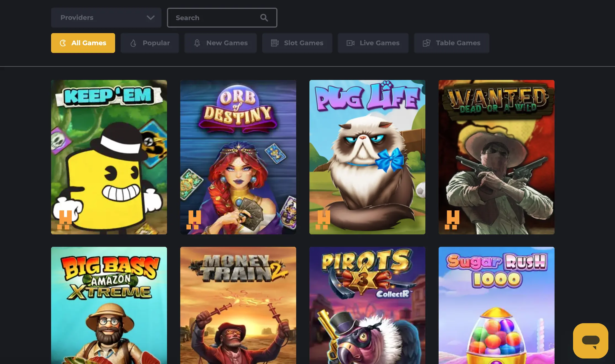Play Wanted Dead or a Wild
Image resolution: width=615 pixels, height=364 pixels.
pyautogui.click(x=497, y=157)
